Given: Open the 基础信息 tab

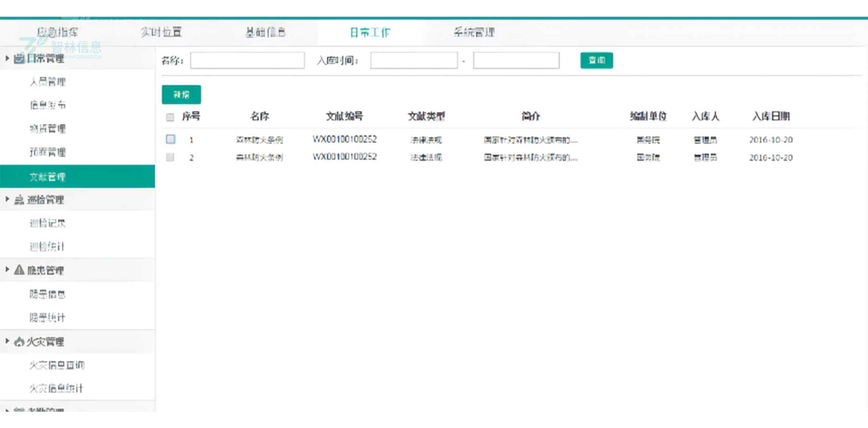Looking at the screenshot, I should (266, 32).
